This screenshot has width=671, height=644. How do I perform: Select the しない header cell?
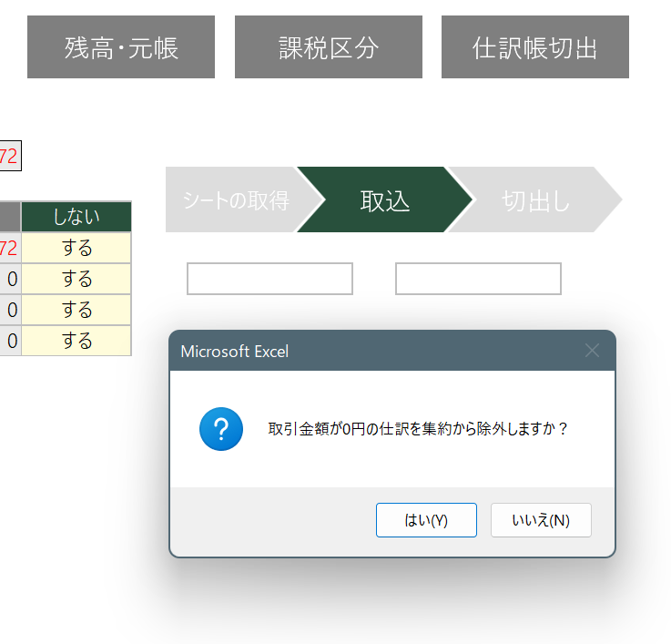(x=76, y=217)
